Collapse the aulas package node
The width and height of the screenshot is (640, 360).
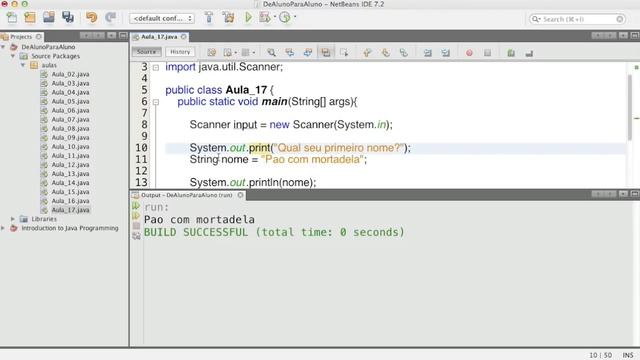pos(23,65)
